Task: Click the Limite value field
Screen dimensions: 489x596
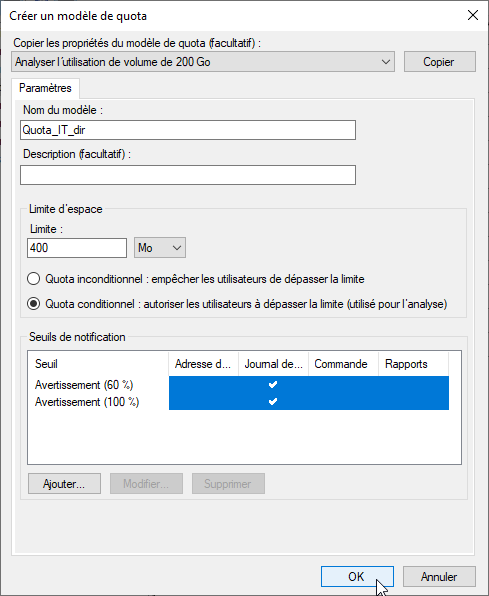Action: pos(77,248)
